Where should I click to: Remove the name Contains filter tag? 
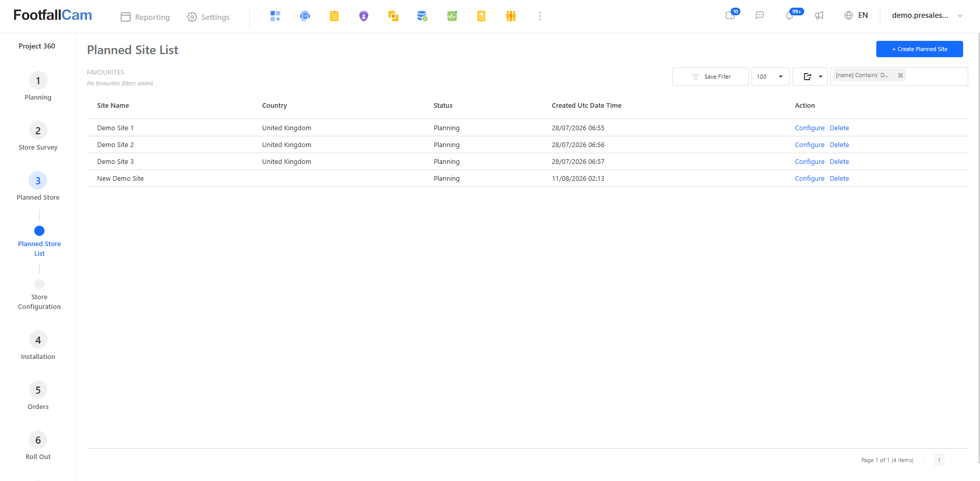point(900,75)
